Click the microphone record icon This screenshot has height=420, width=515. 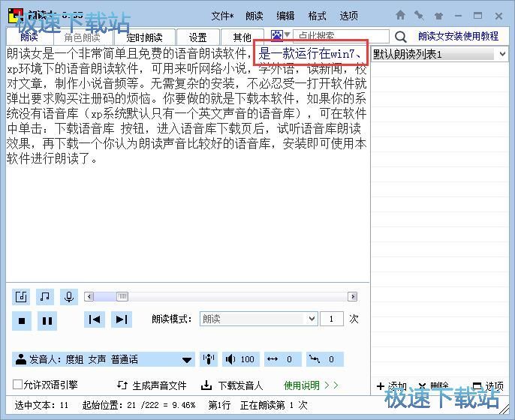point(69,297)
